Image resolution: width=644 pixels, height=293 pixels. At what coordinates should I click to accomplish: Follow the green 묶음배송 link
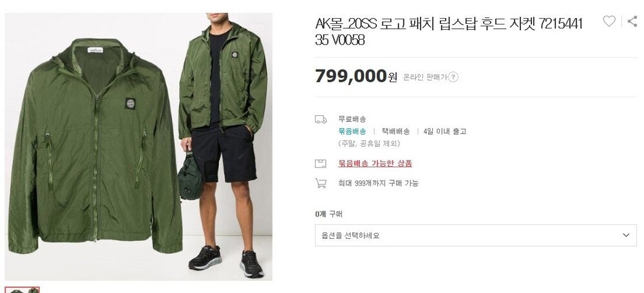click(x=352, y=131)
